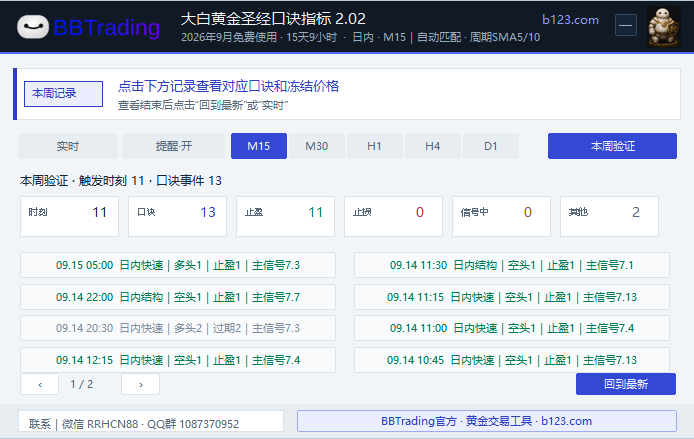Click the 1 / 2 page indicator
694x439 pixels.
(x=81, y=384)
